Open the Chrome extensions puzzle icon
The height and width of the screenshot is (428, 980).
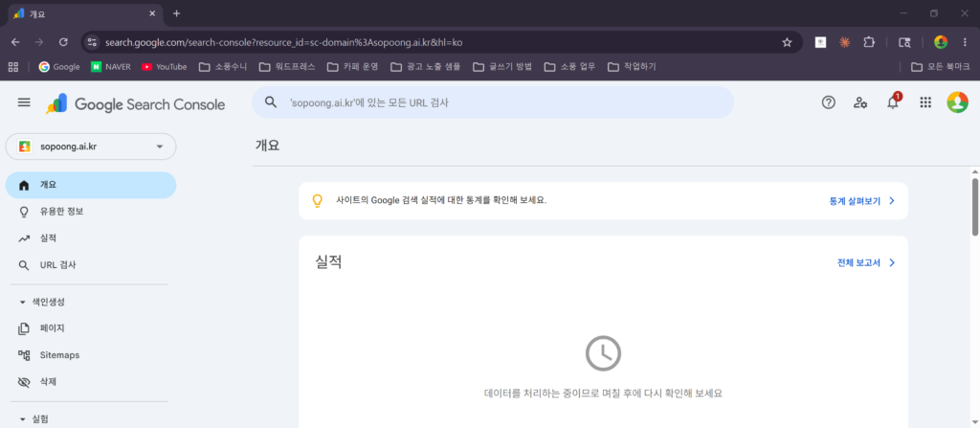tap(869, 42)
